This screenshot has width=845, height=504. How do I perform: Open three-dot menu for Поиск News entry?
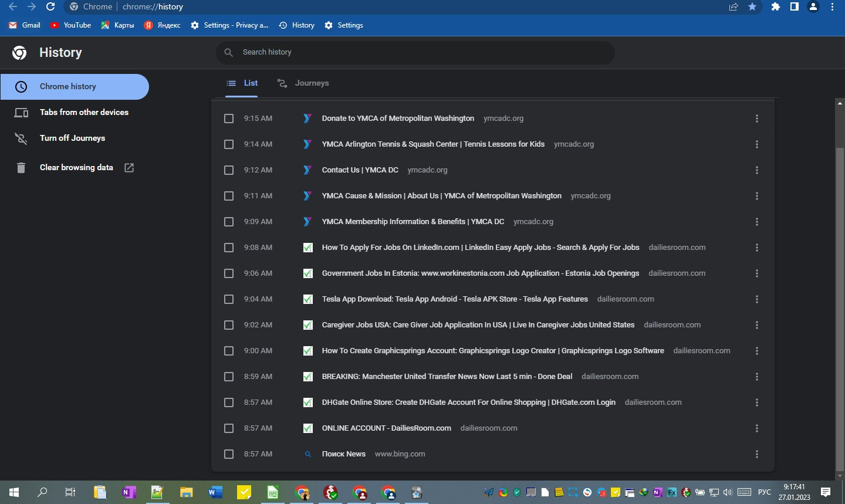(757, 454)
